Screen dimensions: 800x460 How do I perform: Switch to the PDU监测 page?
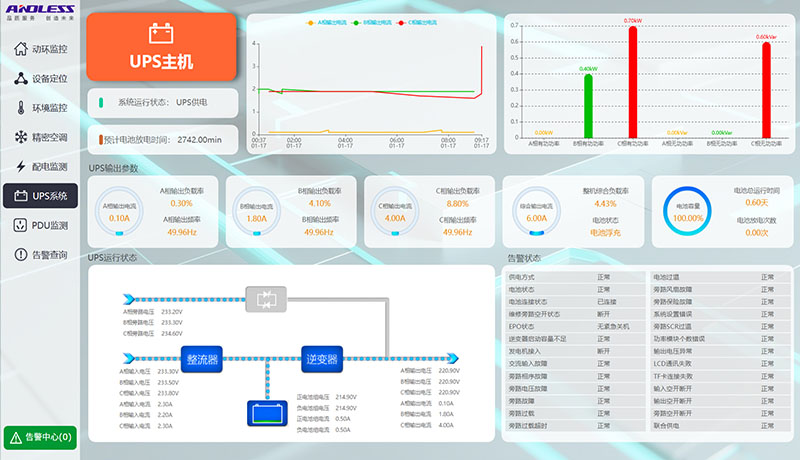(x=41, y=226)
